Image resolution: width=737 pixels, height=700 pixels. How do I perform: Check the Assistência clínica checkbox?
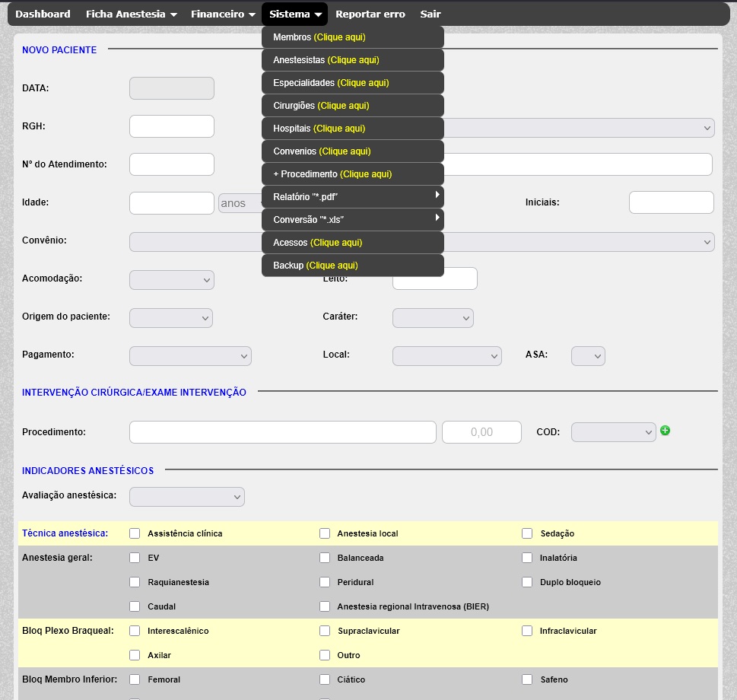(x=135, y=533)
